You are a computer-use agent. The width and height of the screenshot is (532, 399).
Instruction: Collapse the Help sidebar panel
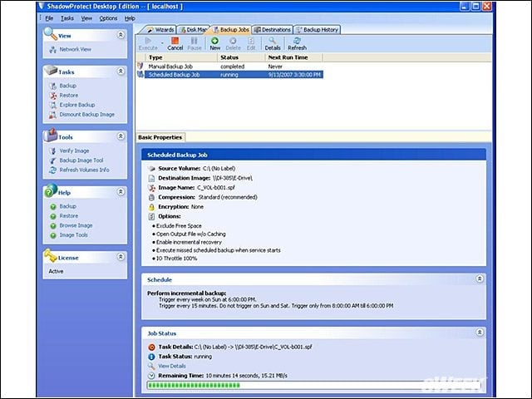point(121,192)
